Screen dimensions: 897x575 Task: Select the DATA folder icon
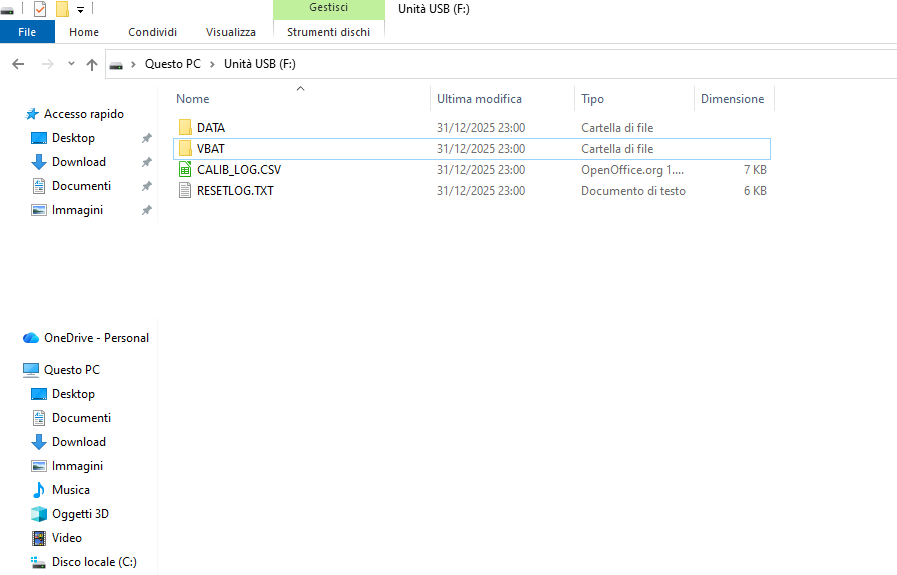pos(185,127)
